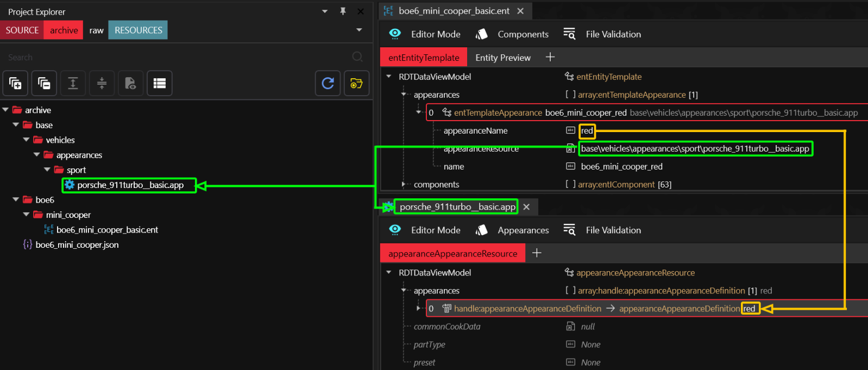Collapse the vehicles folder in tree
Viewport: 868px width, 370px height.
click(x=26, y=140)
